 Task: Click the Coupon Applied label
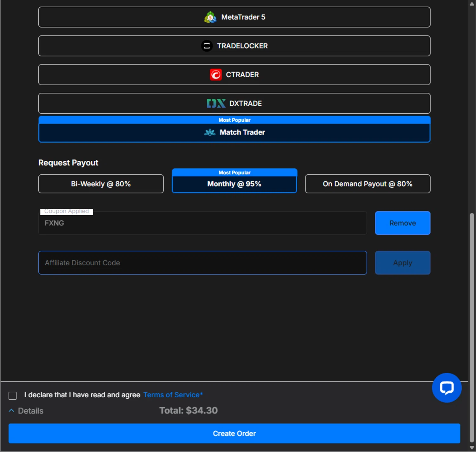(67, 211)
